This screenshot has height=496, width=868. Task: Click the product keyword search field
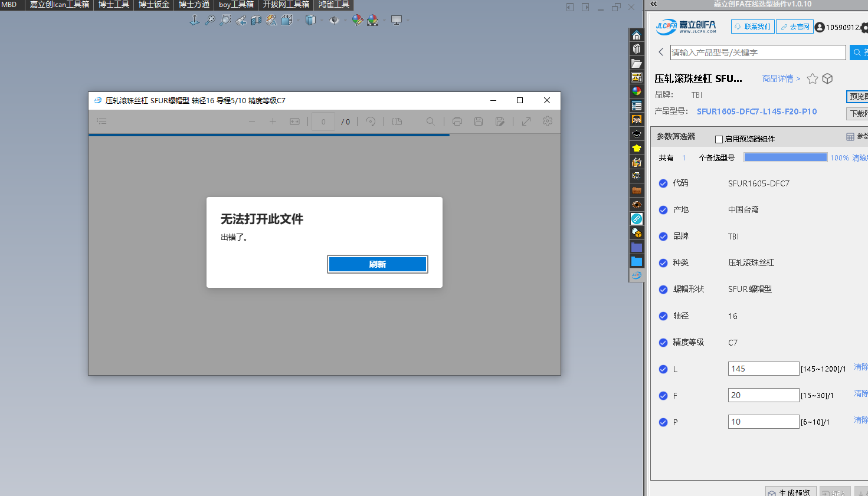[x=758, y=52]
